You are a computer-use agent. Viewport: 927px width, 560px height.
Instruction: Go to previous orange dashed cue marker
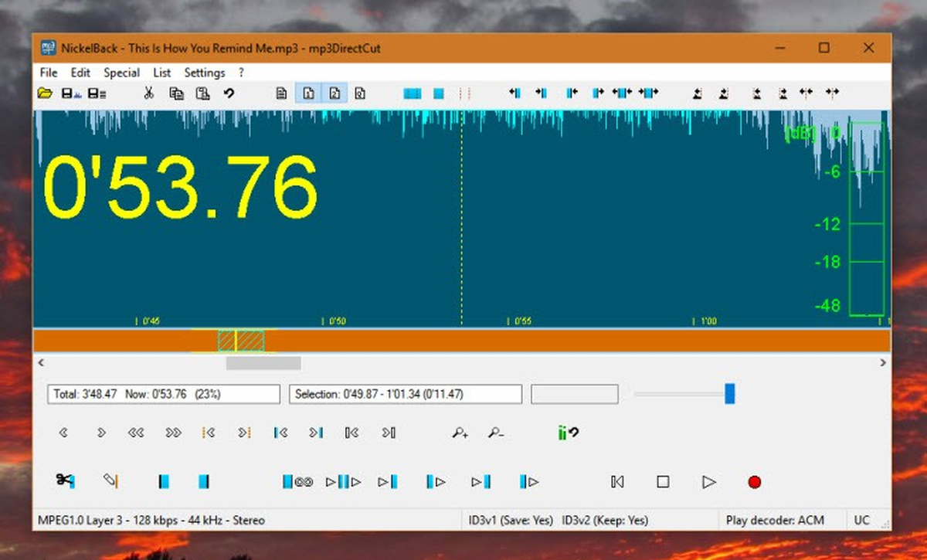[x=208, y=433]
